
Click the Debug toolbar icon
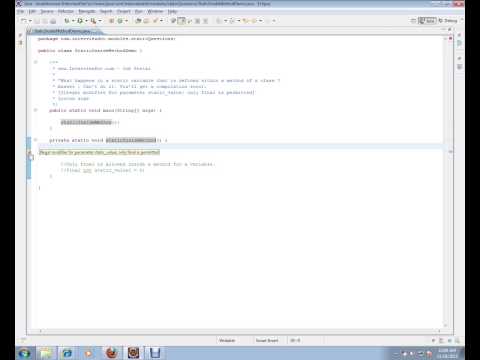(x=67, y=21)
